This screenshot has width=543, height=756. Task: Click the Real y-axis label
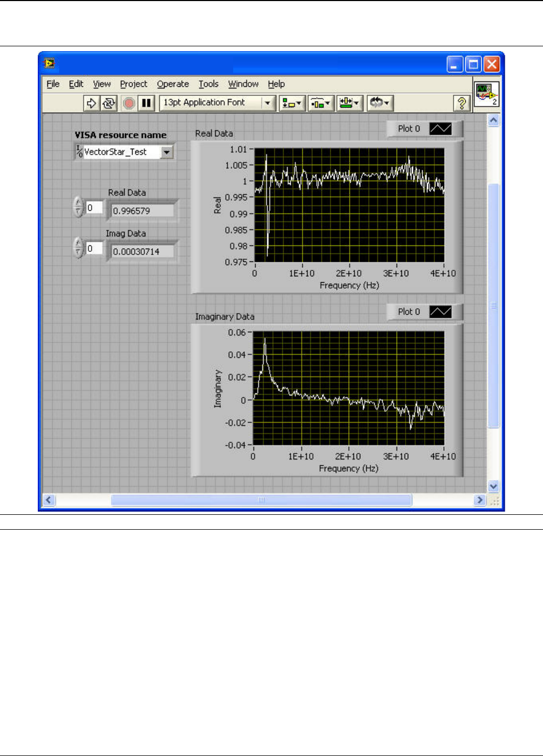[217, 206]
